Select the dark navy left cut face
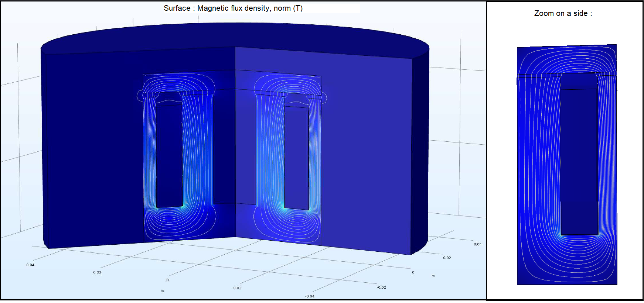The width and height of the screenshot is (644, 303). 92,148
